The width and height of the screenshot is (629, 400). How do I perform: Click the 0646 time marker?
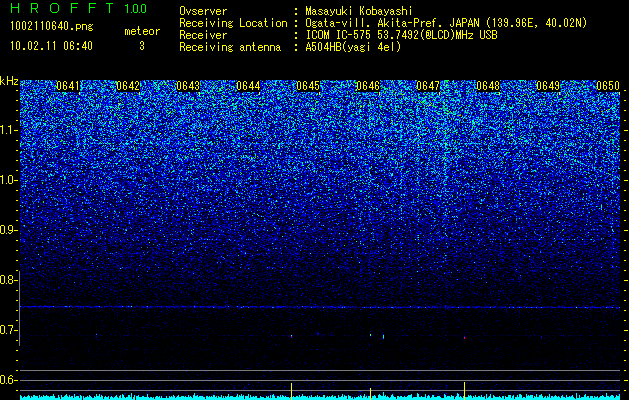[x=368, y=86]
